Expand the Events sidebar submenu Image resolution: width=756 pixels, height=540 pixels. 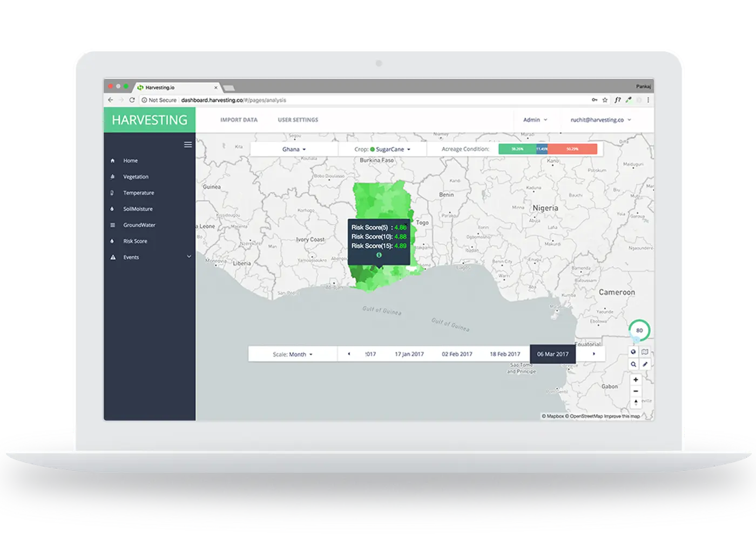(x=189, y=257)
